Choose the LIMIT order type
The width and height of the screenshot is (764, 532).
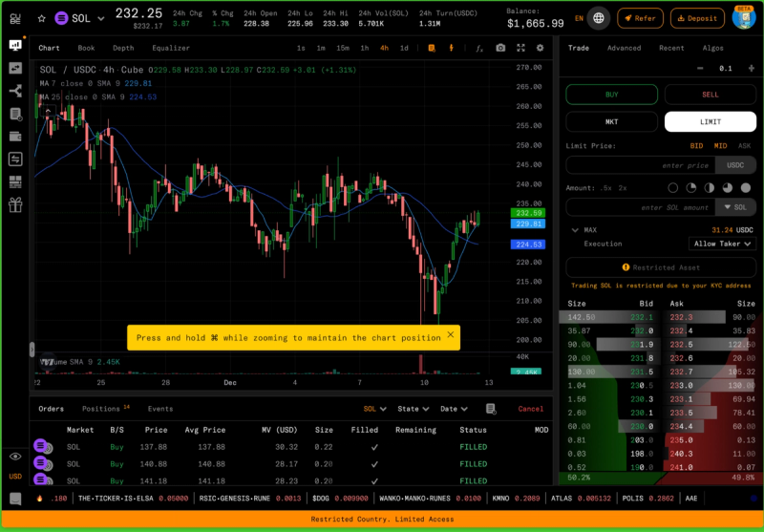click(711, 122)
